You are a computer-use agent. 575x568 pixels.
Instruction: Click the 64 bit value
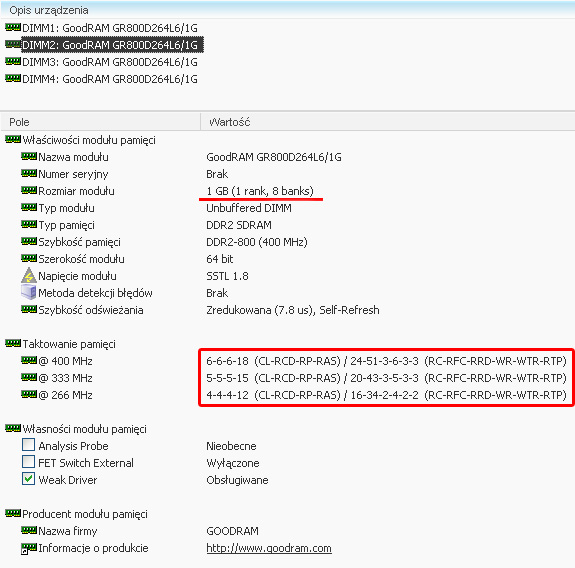220,259
